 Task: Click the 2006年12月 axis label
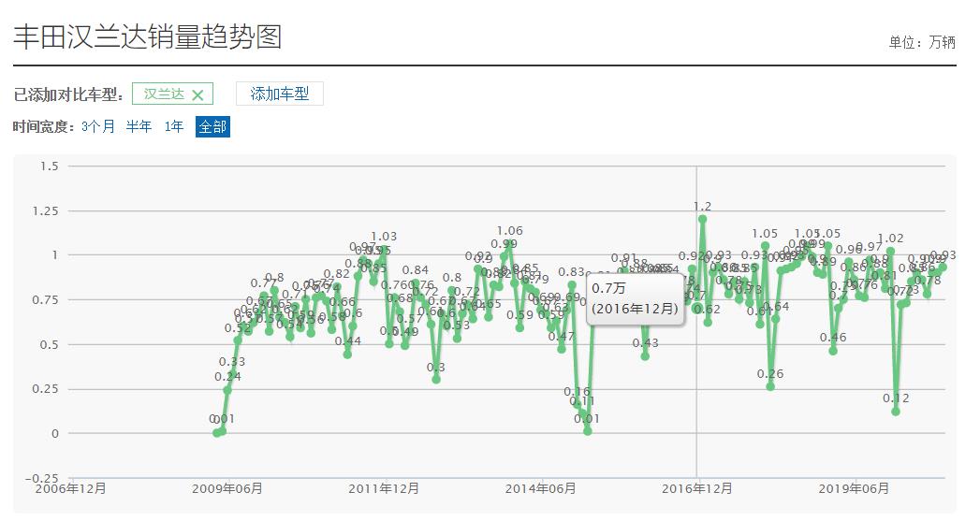[70, 488]
